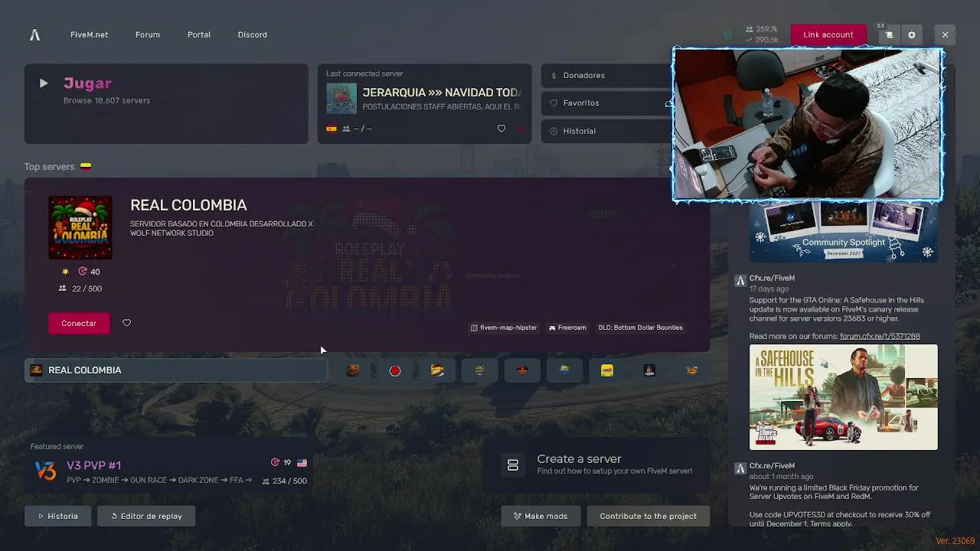This screenshot has width=980, height=551.
Task: Open the Create a server guide
Action: [x=597, y=465]
